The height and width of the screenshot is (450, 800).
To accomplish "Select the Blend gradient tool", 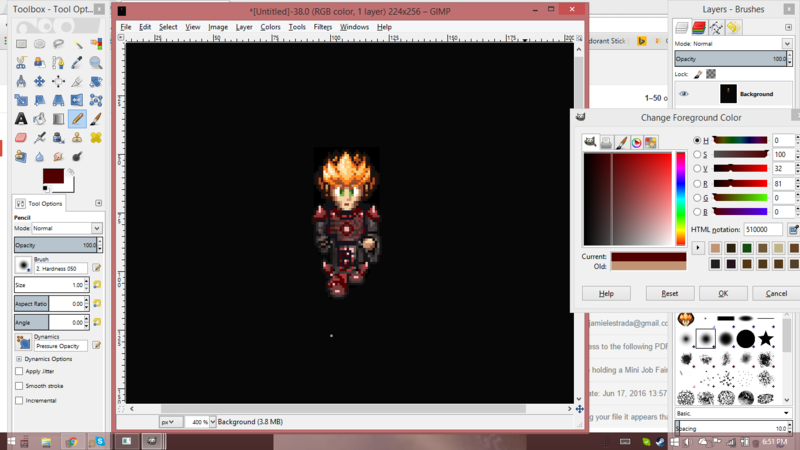I will pos(58,119).
